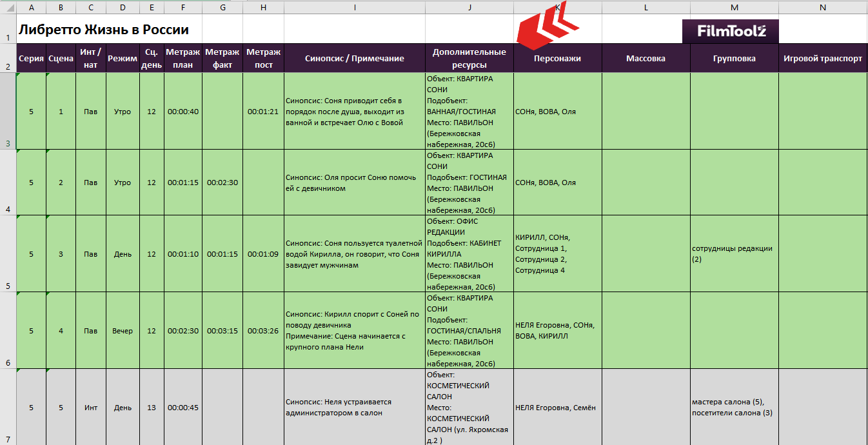The width and height of the screenshot is (868, 445).
Task: Click the plan footage cell '00:00:45'
Action: 183,408
